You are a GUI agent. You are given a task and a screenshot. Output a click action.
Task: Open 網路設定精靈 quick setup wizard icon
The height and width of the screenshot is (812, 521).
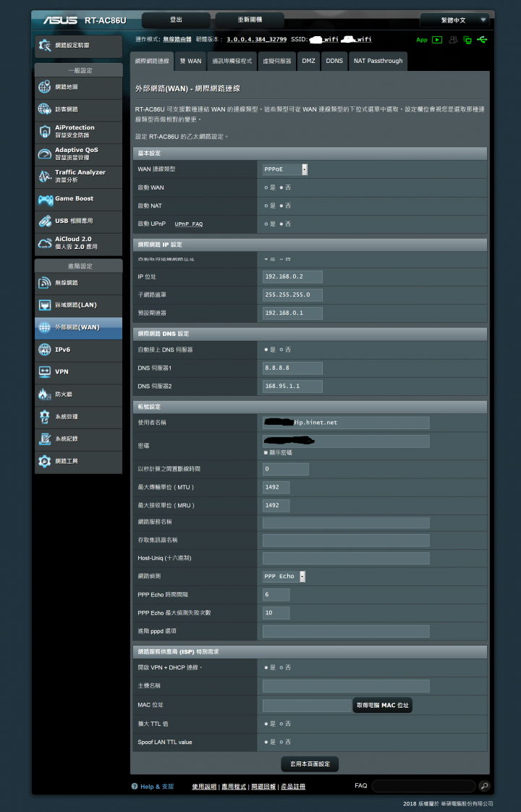pyautogui.click(x=45, y=46)
